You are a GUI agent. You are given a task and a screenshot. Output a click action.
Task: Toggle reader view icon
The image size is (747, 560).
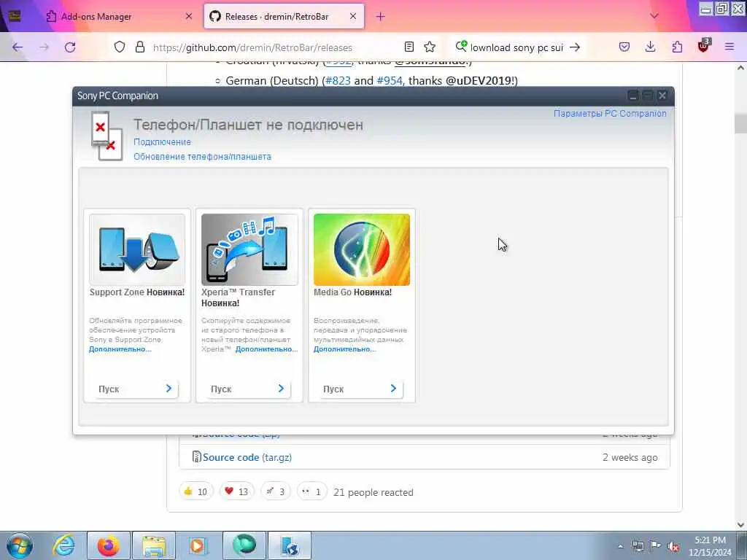pyautogui.click(x=409, y=47)
